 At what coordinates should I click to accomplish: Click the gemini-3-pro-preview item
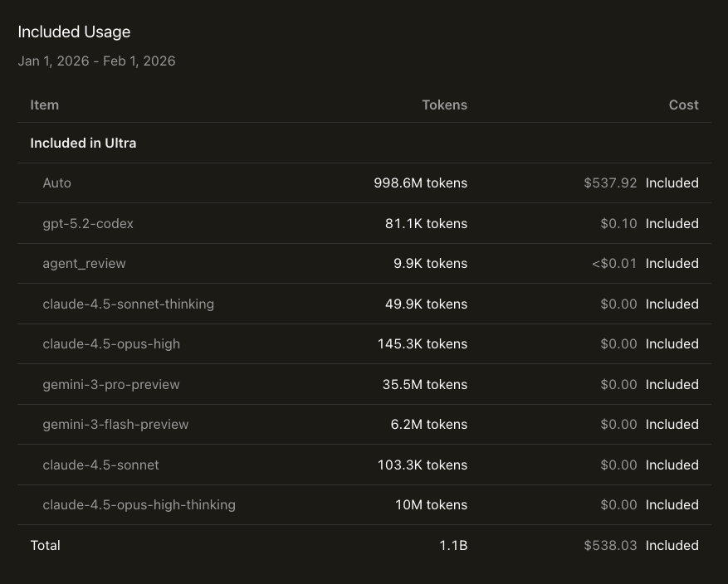[111, 384]
